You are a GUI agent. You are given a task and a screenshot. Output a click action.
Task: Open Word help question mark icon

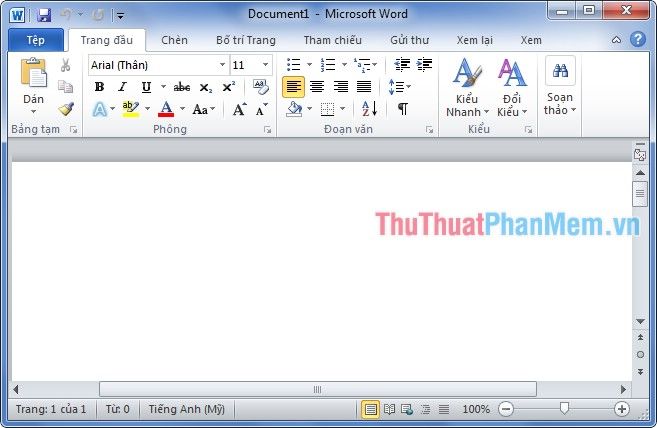638,39
